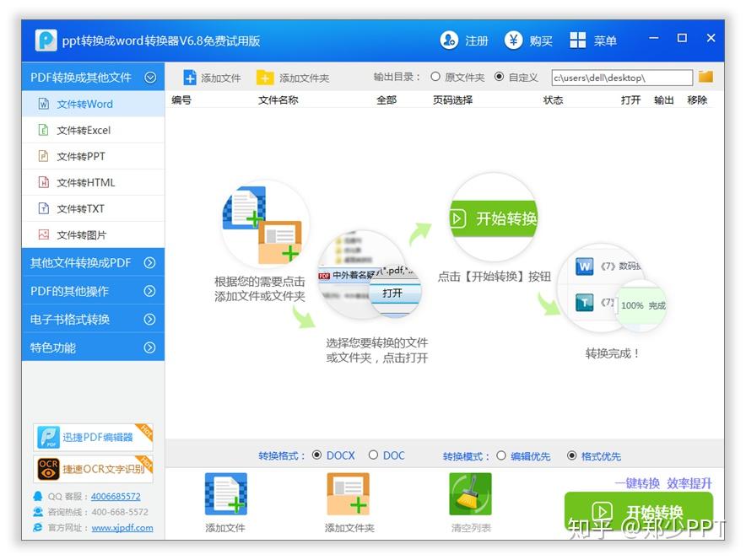Click the large 添加文件 document icon at bottom
Viewport: 746px width, 560px height.
(x=226, y=494)
